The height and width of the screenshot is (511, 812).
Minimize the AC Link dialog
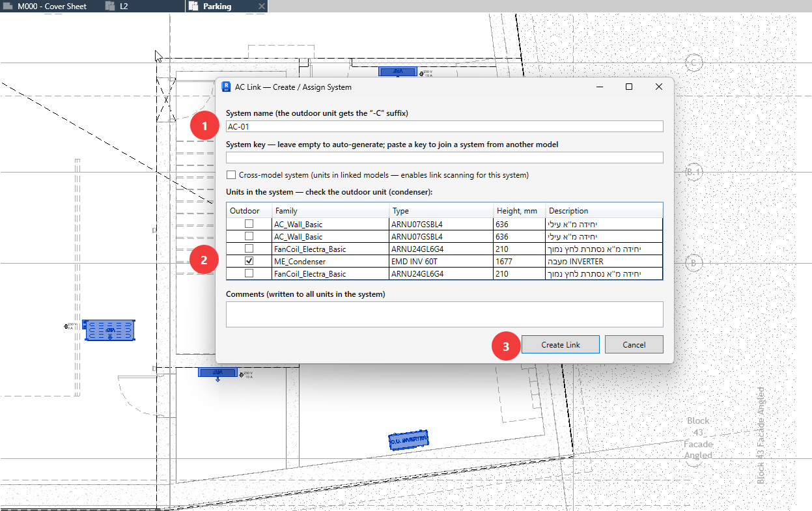(599, 87)
